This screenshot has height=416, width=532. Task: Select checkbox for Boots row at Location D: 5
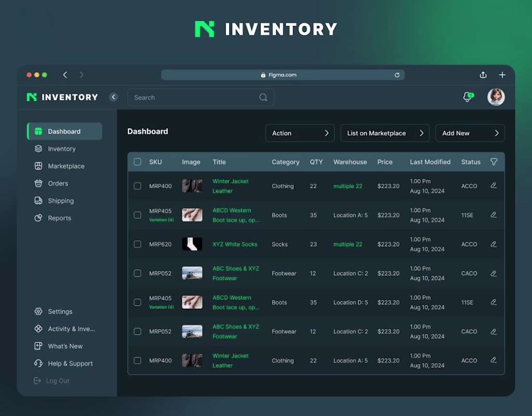pos(137,302)
